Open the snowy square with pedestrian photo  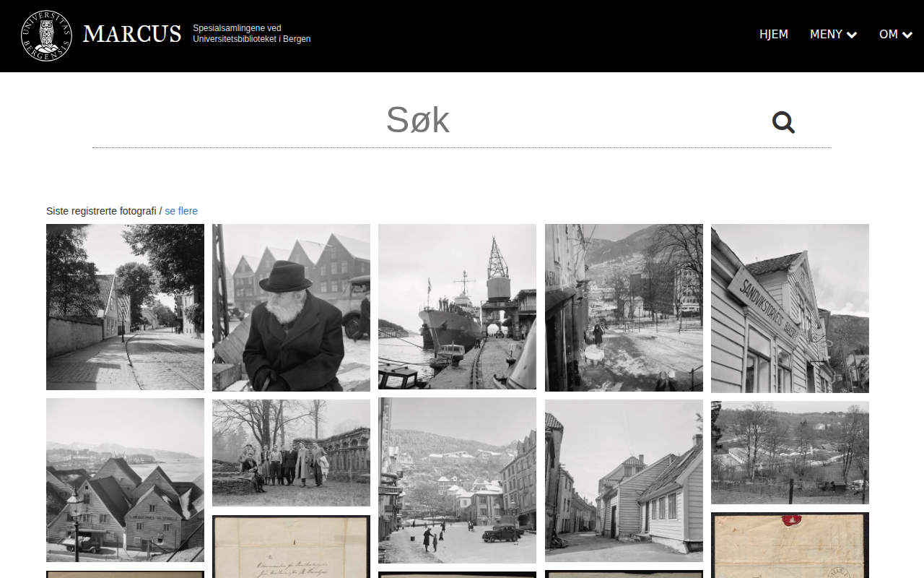tap(624, 307)
